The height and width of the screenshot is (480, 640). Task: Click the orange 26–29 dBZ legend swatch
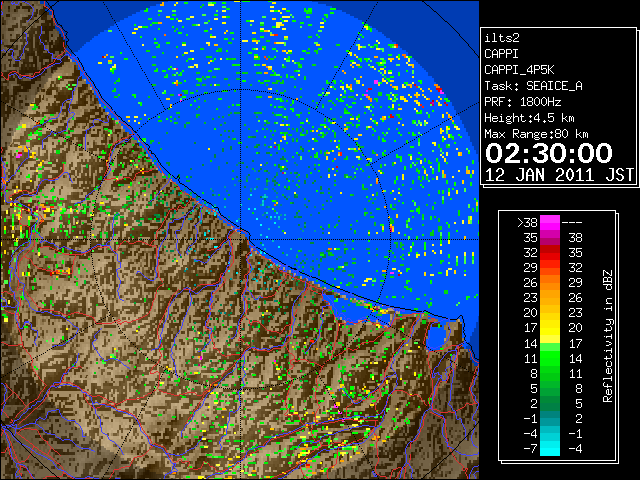pos(550,283)
